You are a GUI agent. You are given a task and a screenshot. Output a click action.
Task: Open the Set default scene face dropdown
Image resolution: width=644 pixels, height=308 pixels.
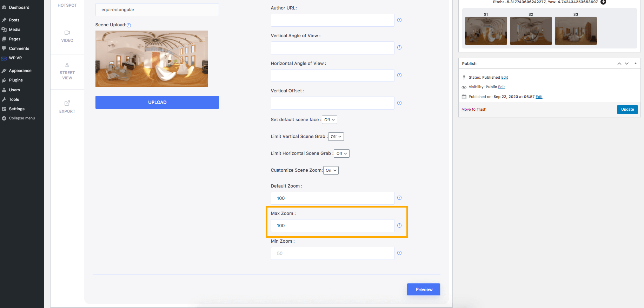point(330,120)
